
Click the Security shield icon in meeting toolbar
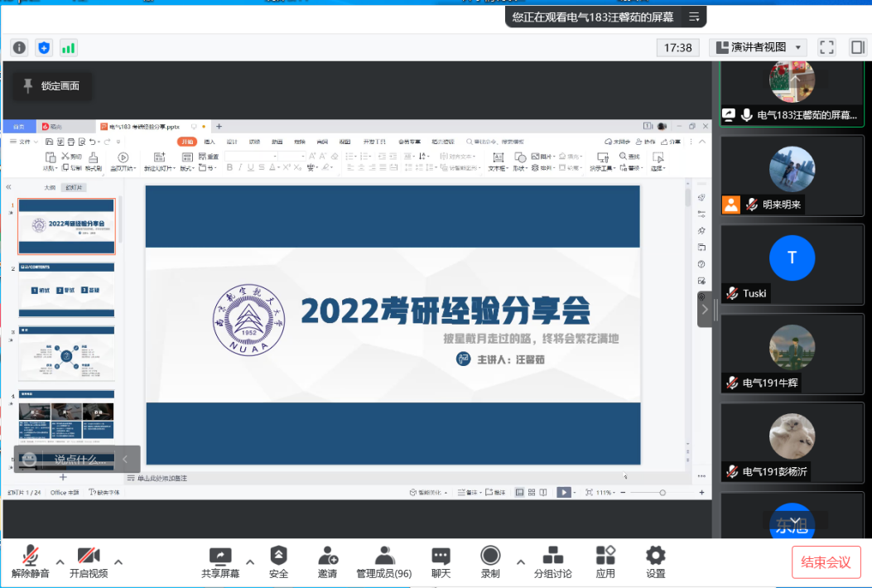pos(278,556)
